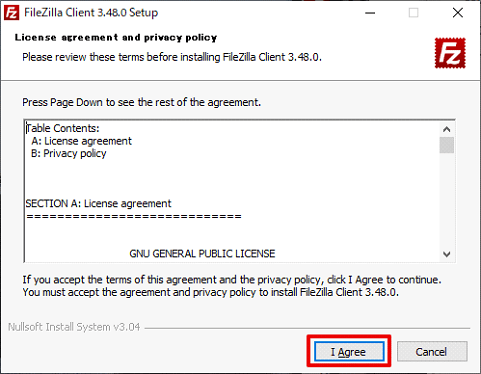The width and height of the screenshot is (481, 374).
Task: Click the 'GNU GENERAL PUBLIC LICENSE' title line
Action: (x=202, y=254)
